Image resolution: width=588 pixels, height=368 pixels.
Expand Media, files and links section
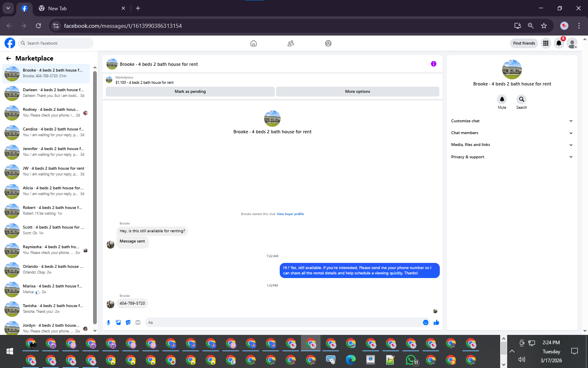[512, 145]
